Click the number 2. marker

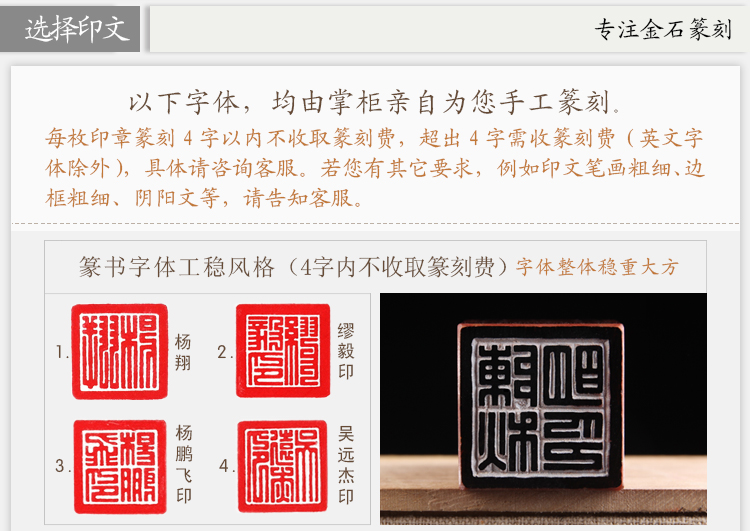coord(225,352)
